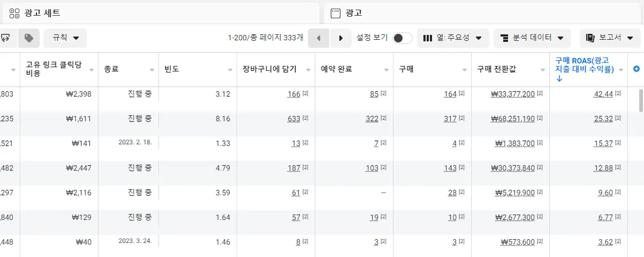Viewport: 644px width, 257px height.
Task: Click ROAS value 25.32
Action: (x=603, y=119)
